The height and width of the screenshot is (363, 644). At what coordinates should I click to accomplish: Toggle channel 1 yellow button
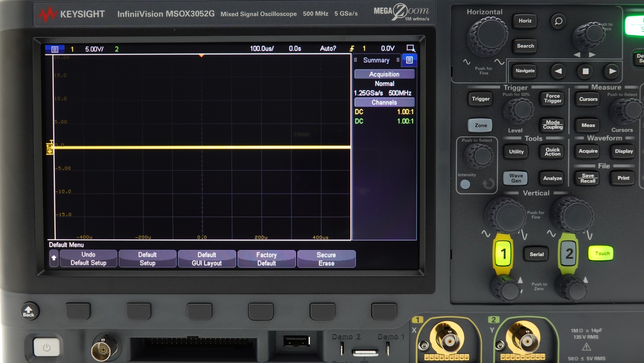[503, 253]
